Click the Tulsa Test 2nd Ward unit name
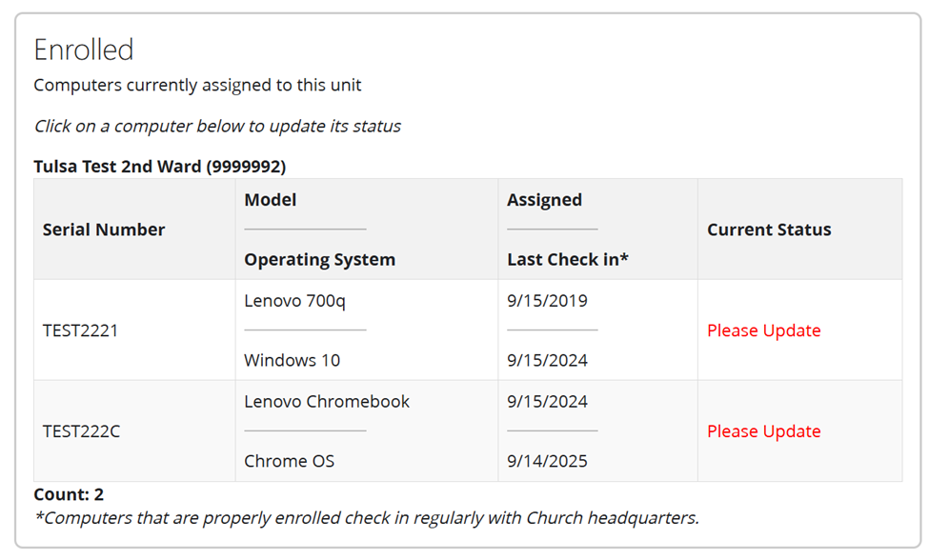The width and height of the screenshot is (929, 560). coord(159,167)
